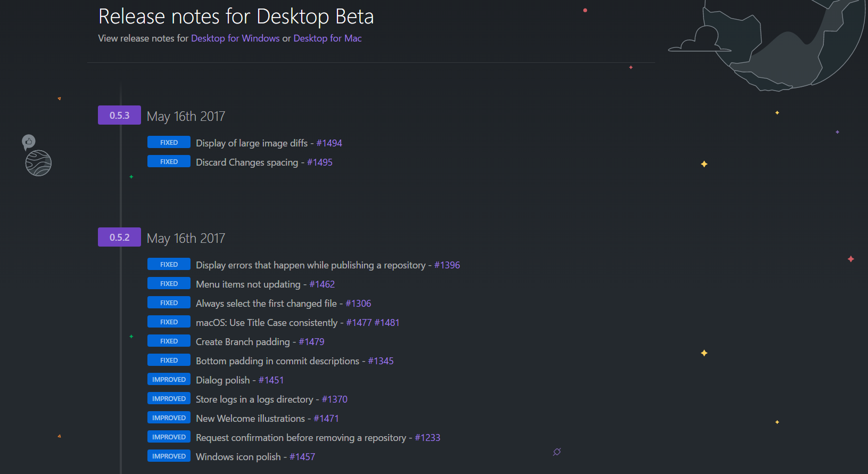The height and width of the screenshot is (474, 868).
Task: Open issue #1462 link
Action: click(322, 284)
